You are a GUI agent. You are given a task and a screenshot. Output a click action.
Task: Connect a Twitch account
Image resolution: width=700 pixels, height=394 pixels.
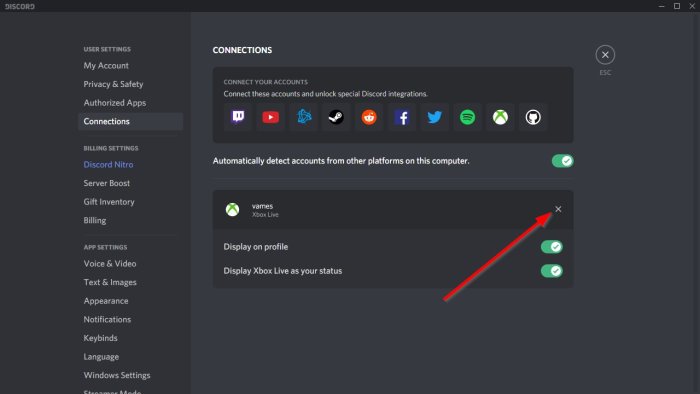point(238,117)
